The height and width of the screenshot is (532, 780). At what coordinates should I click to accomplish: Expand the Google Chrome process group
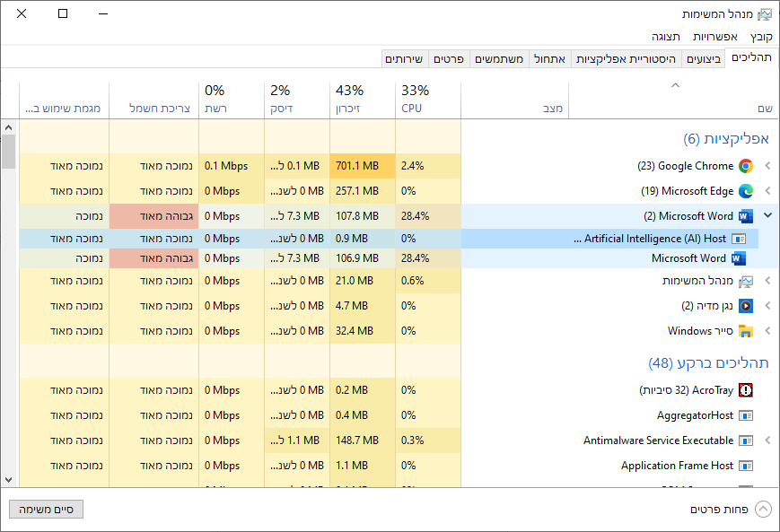[767, 166]
